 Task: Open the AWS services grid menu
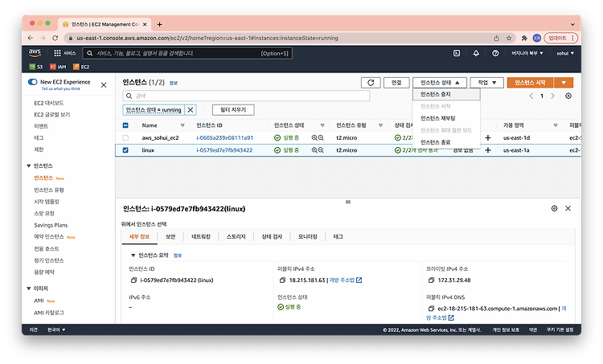coord(57,53)
